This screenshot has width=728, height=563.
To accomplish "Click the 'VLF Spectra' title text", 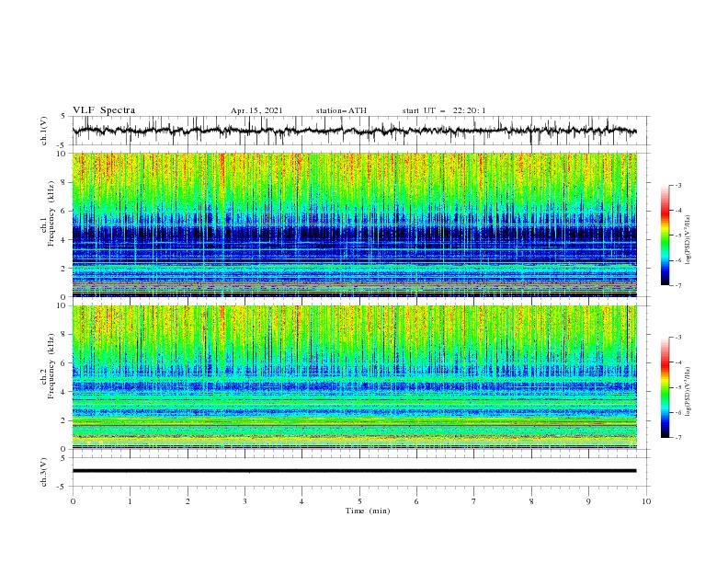I will point(104,110).
